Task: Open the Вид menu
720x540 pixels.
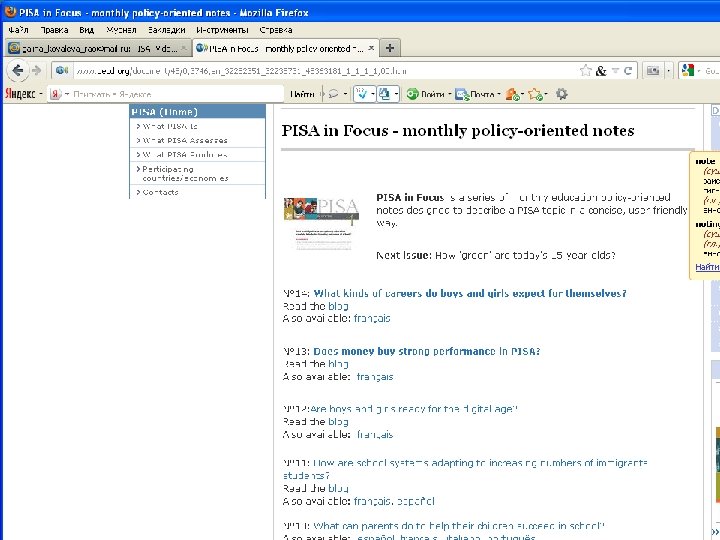Action: click(86, 30)
